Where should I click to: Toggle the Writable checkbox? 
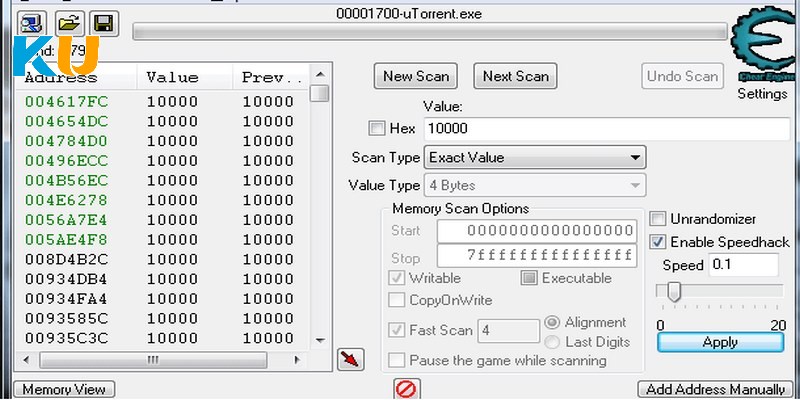coord(396,278)
